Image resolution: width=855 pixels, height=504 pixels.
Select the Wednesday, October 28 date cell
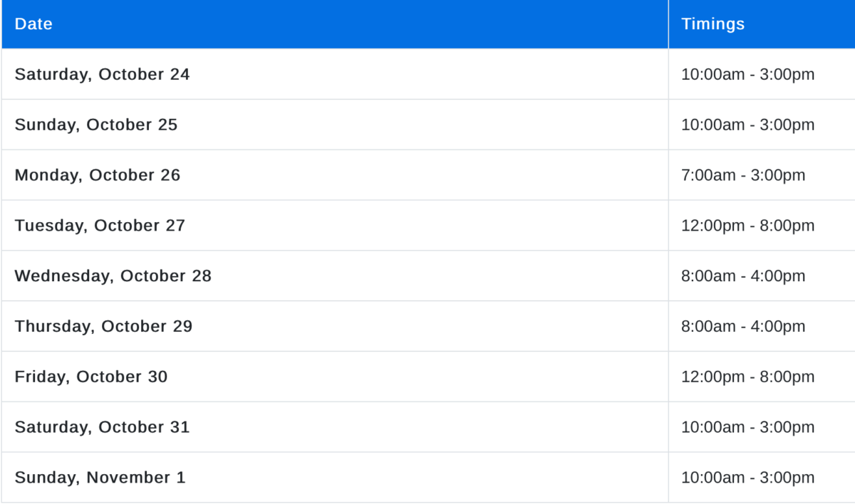point(113,276)
